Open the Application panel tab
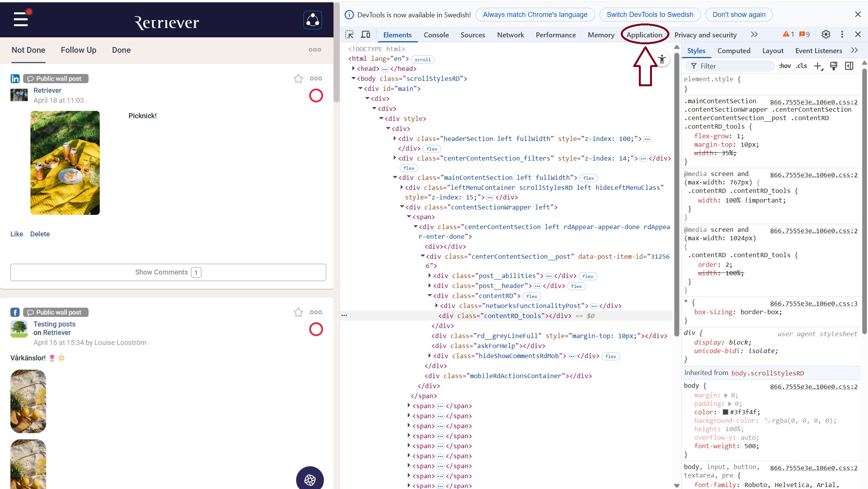 644,35
